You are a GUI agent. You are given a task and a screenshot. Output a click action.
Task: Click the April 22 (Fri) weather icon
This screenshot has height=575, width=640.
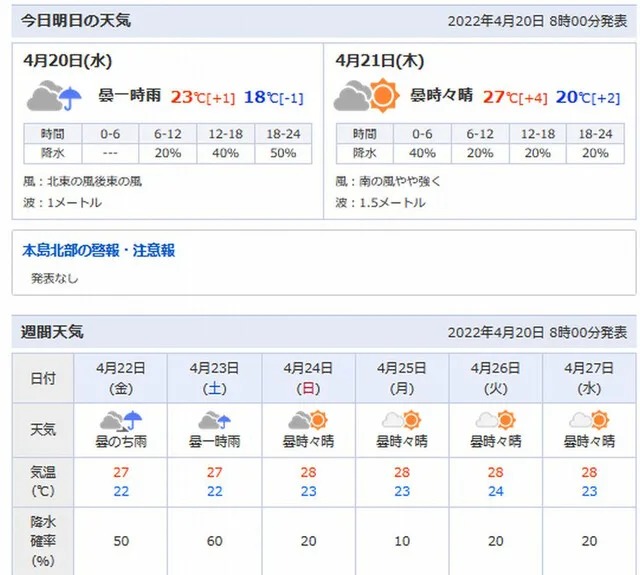coord(122,420)
